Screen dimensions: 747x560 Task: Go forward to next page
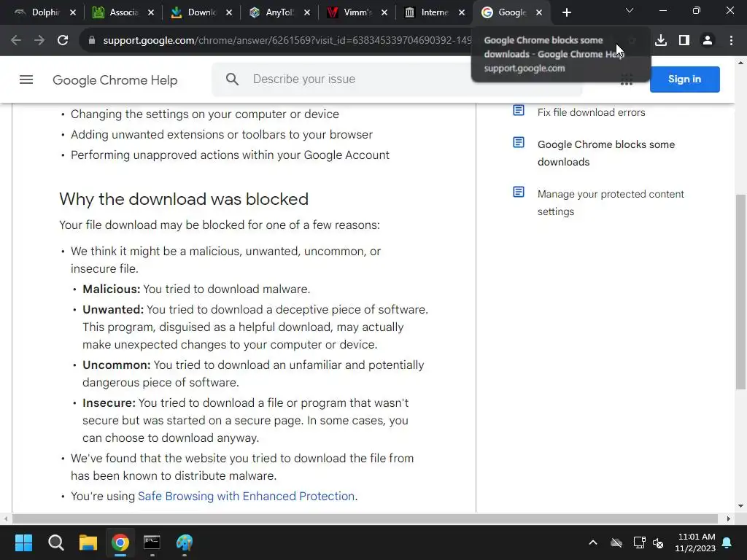pos(39,41)
